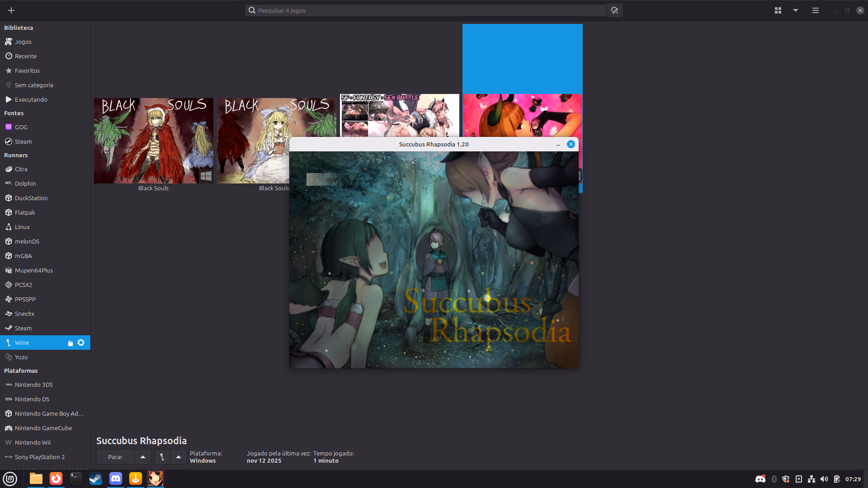Toggle the Favoritos filter
This screenshot has width=868, height=488.
click(27, 70)
